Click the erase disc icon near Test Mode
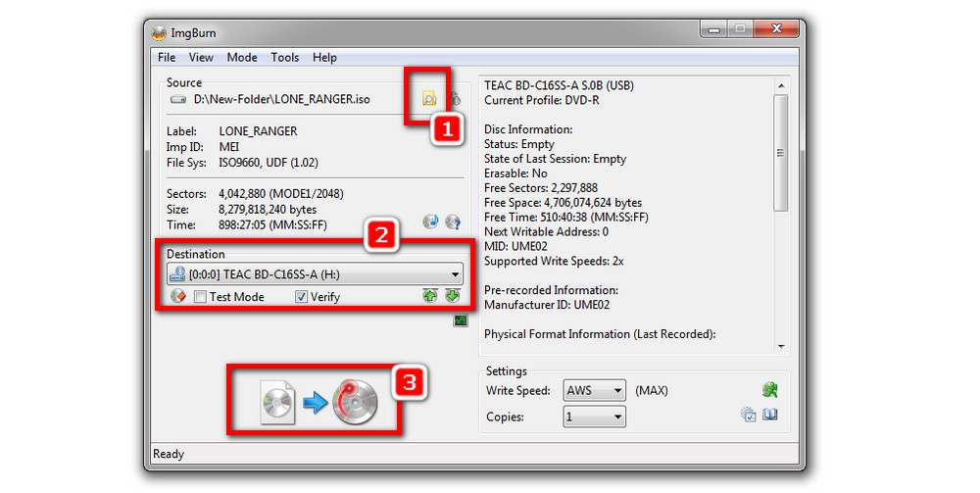 click(x=178, y=296)
